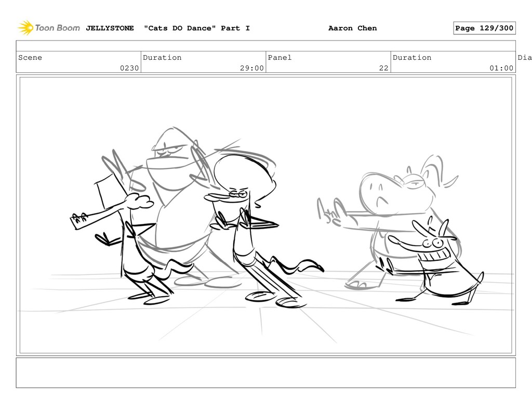This screenshot has height=412, width=532.
Task: Select the artist name Aaron Chen
Action: coord(353,28)
